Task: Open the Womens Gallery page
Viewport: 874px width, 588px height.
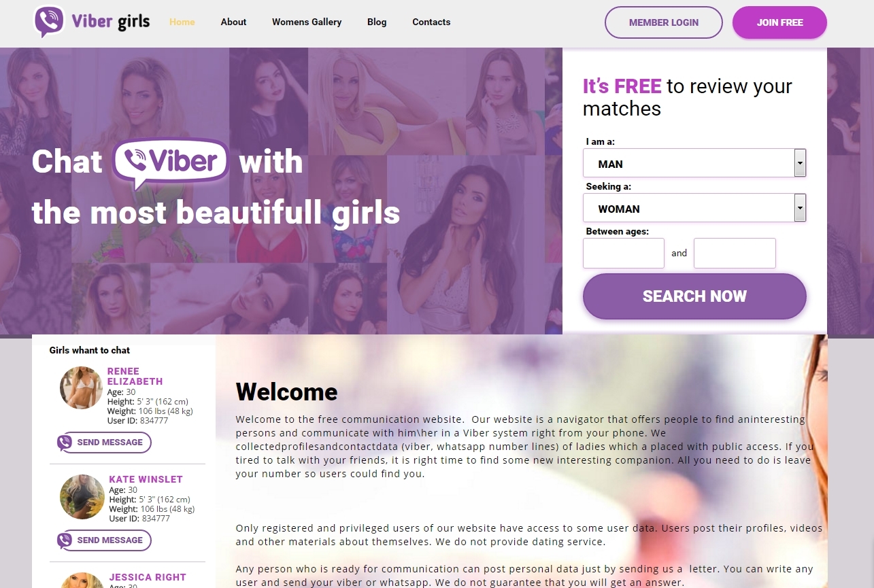Action: pyautogui.click(x=307, y=22)
